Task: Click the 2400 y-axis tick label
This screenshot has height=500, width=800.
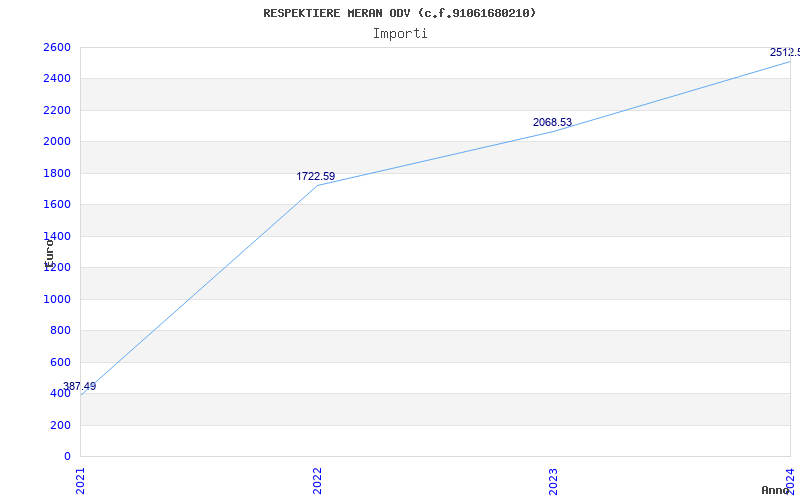Action: pos(57,79)
